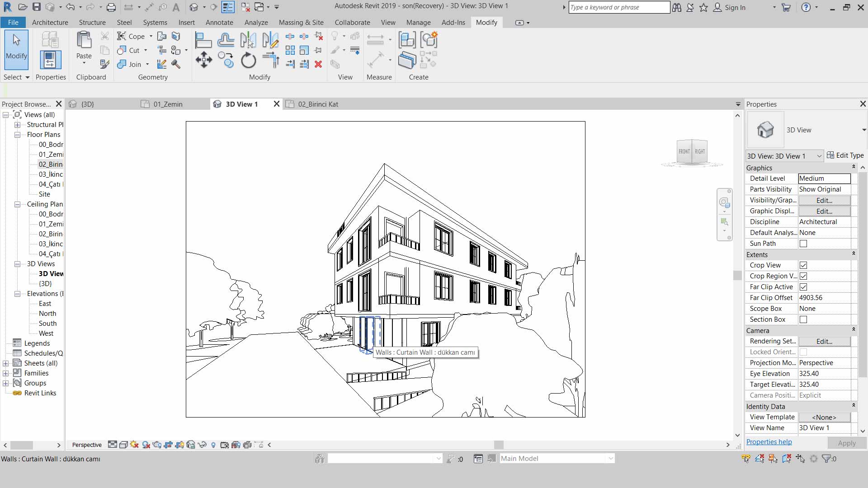Click the Far Clip Offset value field

coord(825,298)
